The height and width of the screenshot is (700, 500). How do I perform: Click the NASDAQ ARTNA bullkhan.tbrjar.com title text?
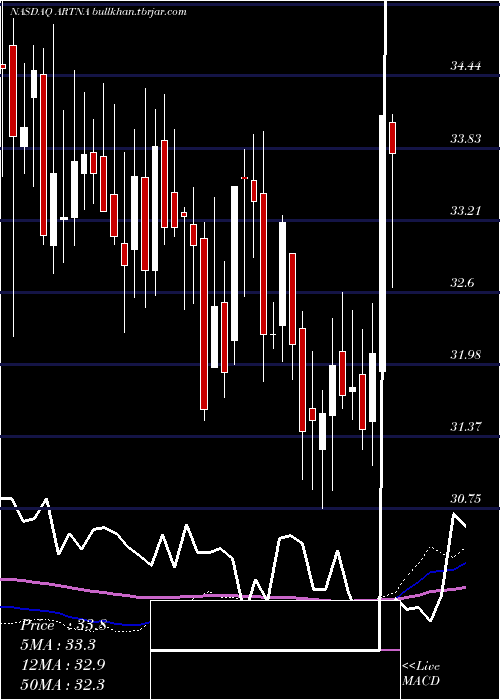(98, 12)
